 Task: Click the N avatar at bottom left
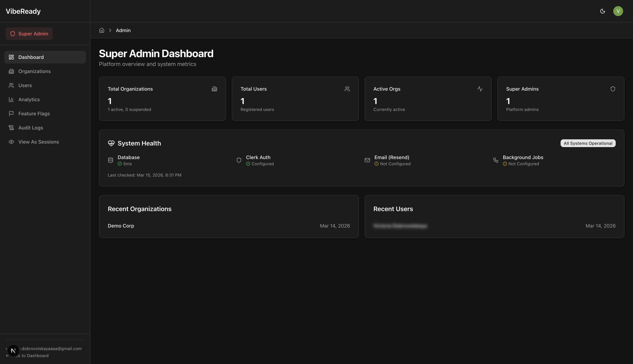point(13,350)
